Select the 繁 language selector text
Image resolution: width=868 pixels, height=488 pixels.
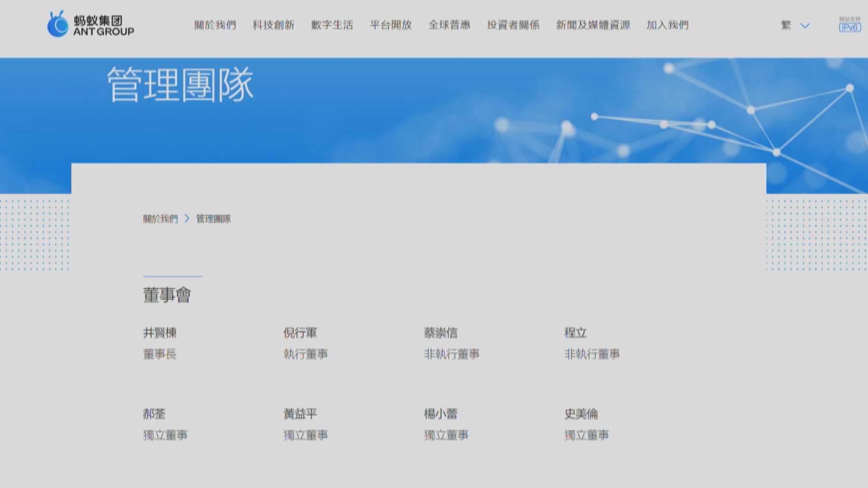786,25
